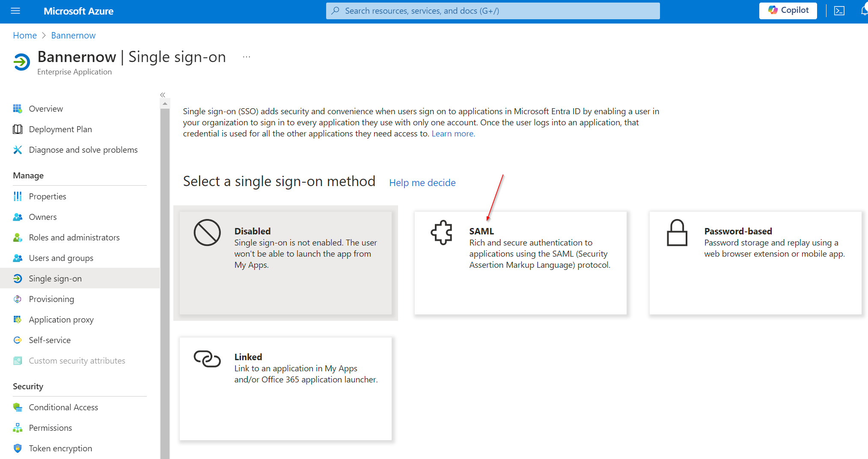Screen dimensions: 868x459
Task: Click the Provisioning icon
Action: [18, 299]
